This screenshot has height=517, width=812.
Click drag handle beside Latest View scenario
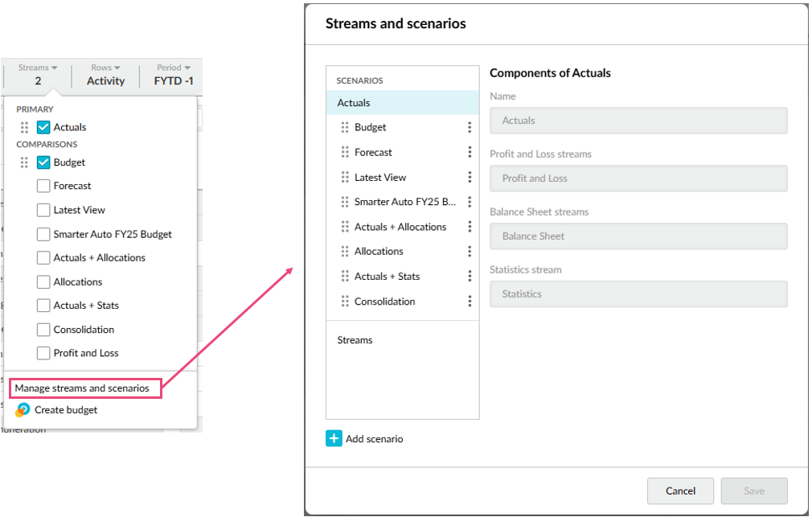tap(345, 178)
